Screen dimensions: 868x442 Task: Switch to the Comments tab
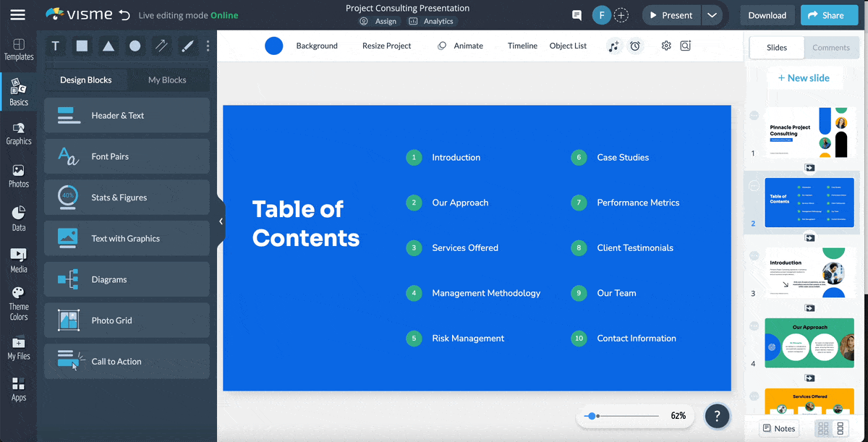831,47
